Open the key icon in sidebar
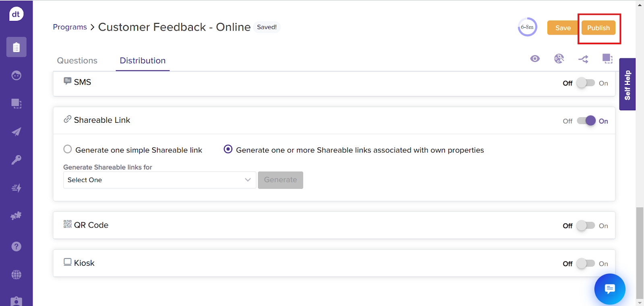 coord(16,160)
